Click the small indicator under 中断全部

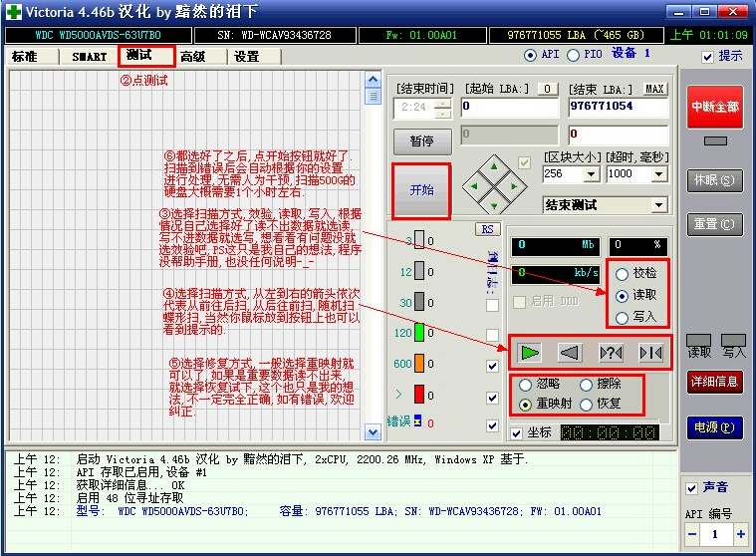(x=715, y=140)
